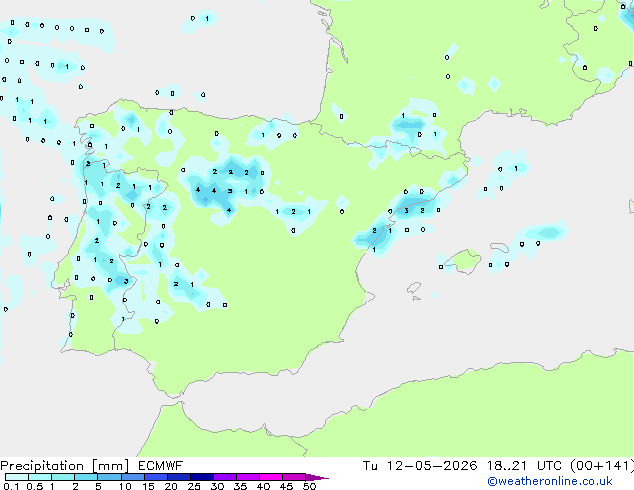Select the 5–10 mm legend color swatch

click(x=109, y=477)
